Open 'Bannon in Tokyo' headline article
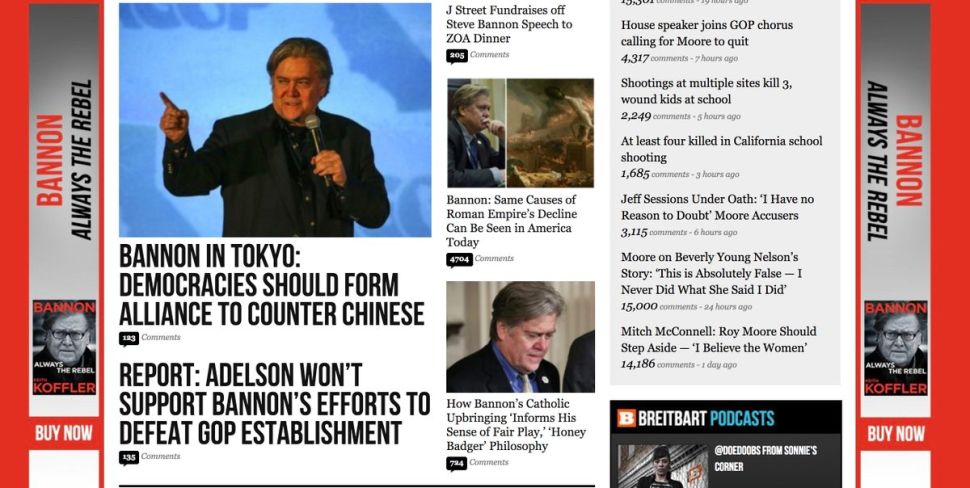The height and width of the screenshot is (488, 970). coord(272,285)
